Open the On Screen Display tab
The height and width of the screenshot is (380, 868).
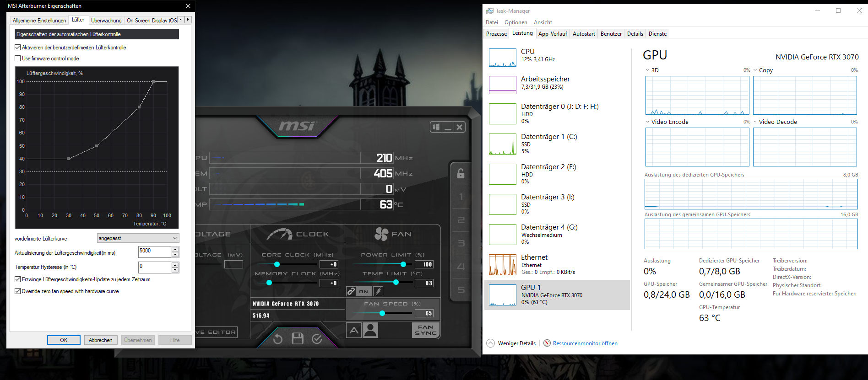coord(151,21)
